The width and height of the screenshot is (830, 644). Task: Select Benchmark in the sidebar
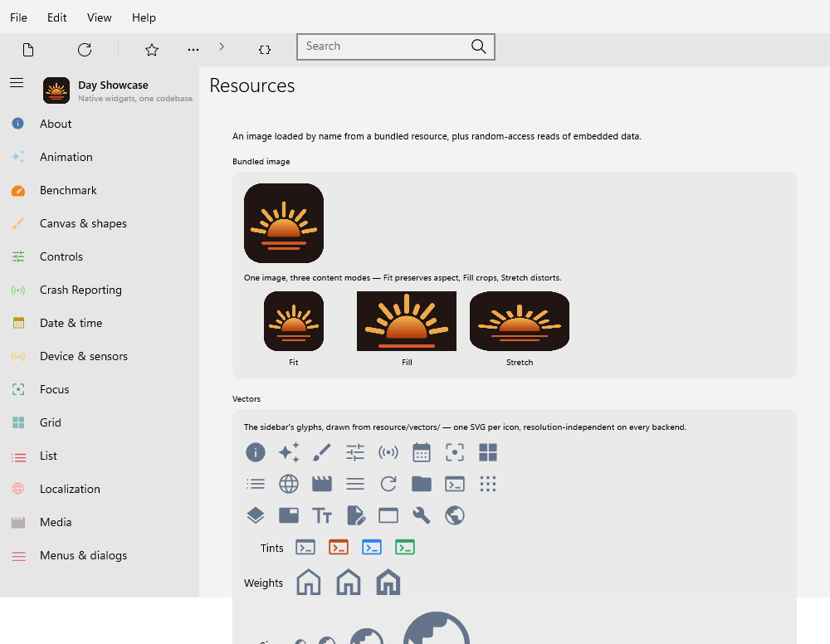pyautogui.click(x=100, y=191)
